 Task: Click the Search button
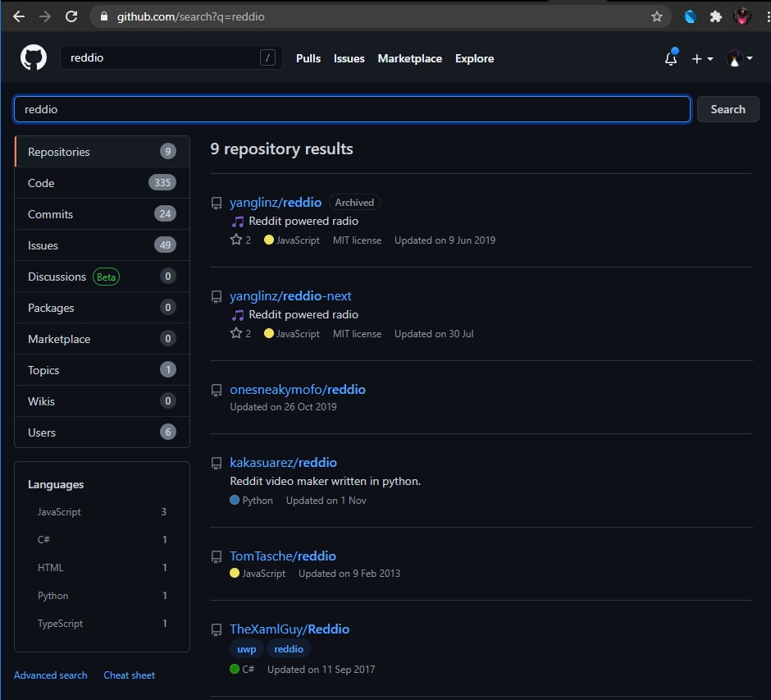click(x=728, y=109)
